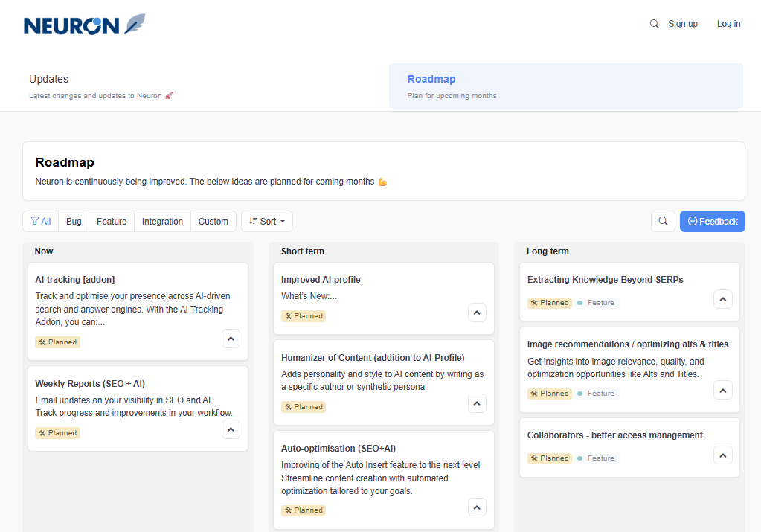761x532 pixels.
Task: Filter by Integration
Action: pos(163,221)
